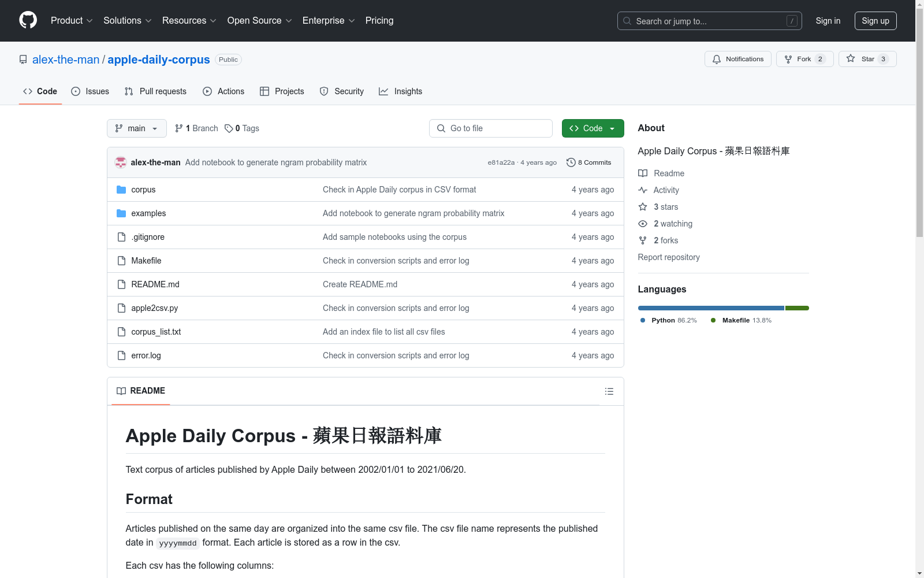924x578 pixels.
Task: Open apple2csv.py file name
Action: click(x=155, y=308)
